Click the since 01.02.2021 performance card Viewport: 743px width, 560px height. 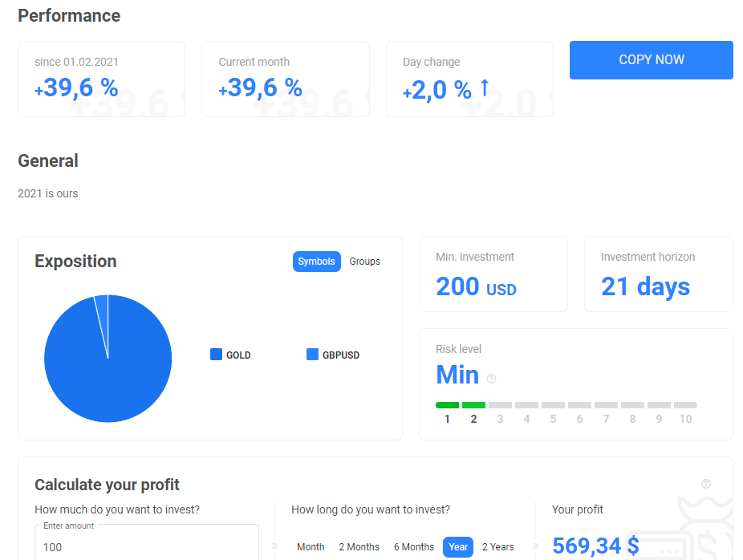pyautogui.click(x=101, y=79)
